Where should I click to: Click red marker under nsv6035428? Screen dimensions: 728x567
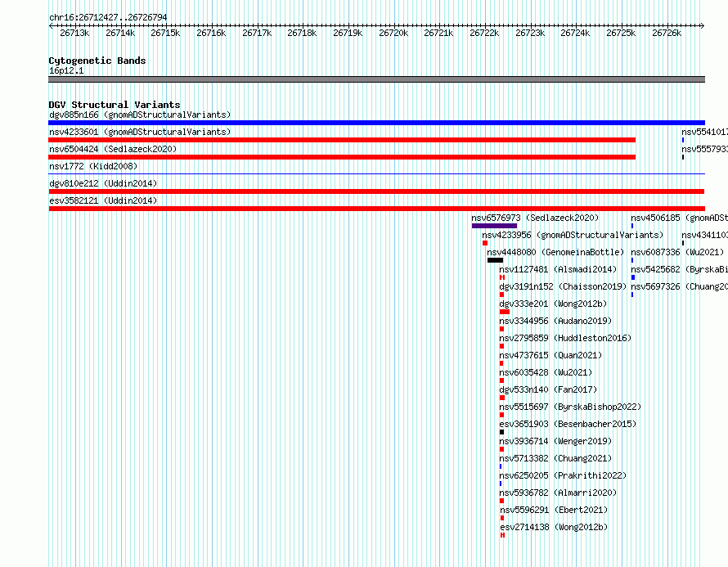(502, 380)
